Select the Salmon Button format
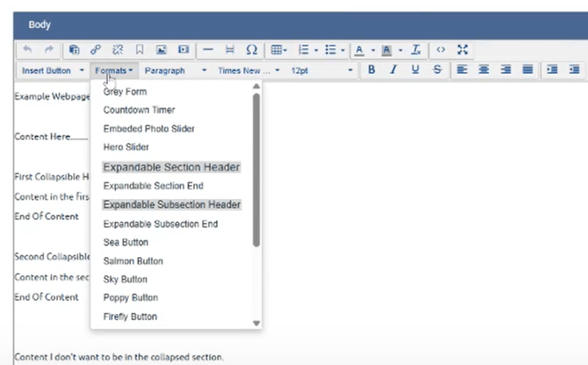This screenshot has width=588, height=365. point(133,261)
